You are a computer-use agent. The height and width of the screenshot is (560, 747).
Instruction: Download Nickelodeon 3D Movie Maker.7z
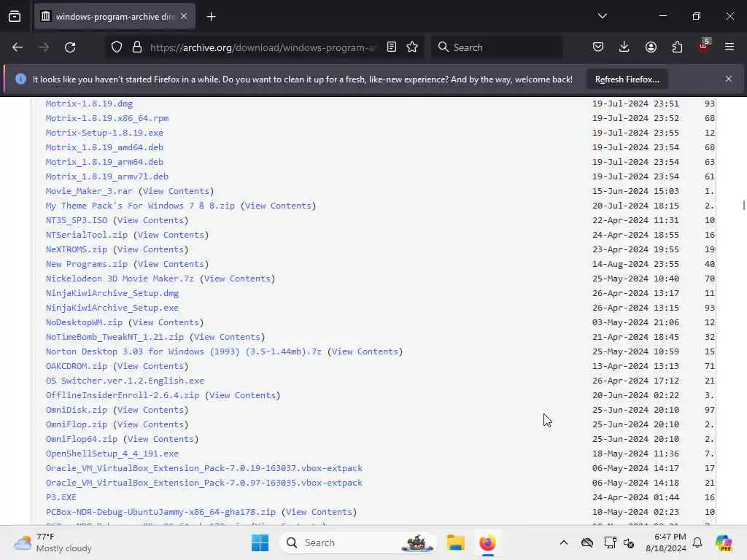pyautogui.click(x=120, y=279)
